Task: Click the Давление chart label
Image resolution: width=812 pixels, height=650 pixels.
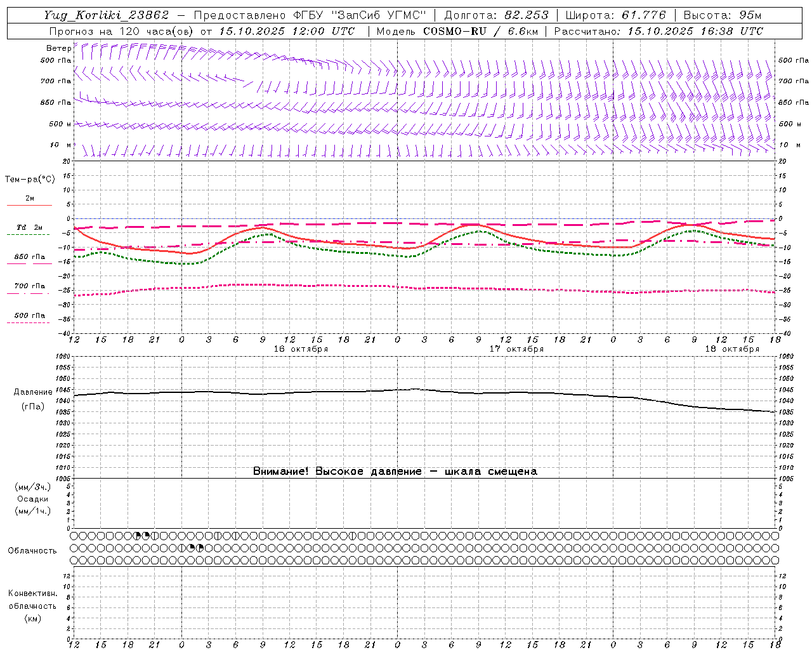Action: [33, 392]
